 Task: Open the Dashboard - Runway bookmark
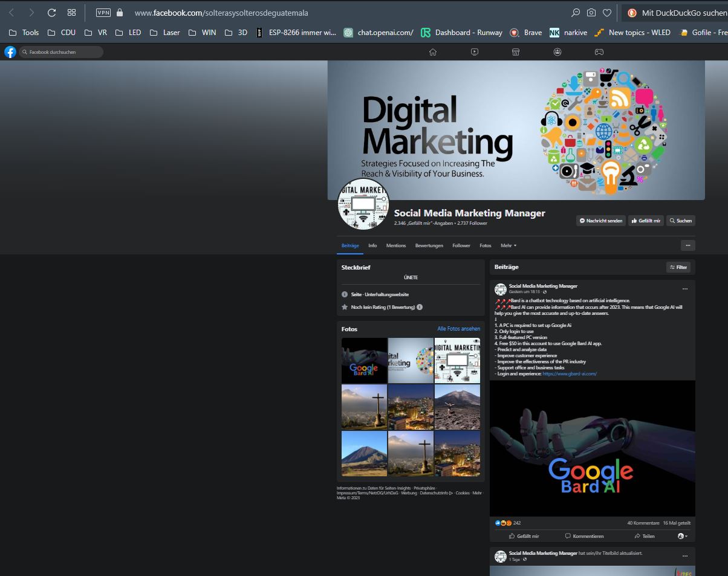462,33
